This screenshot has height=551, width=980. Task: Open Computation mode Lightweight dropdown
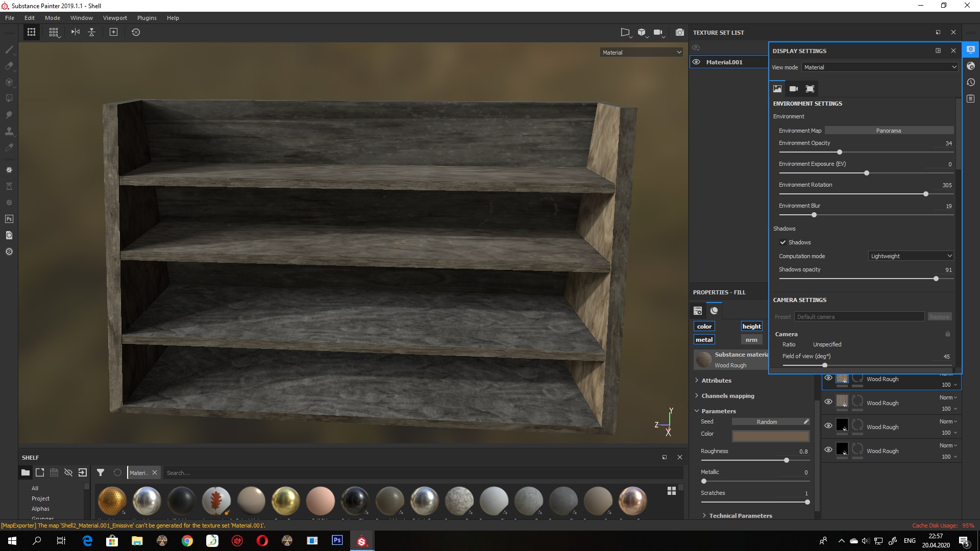click(x=911, y=256)
